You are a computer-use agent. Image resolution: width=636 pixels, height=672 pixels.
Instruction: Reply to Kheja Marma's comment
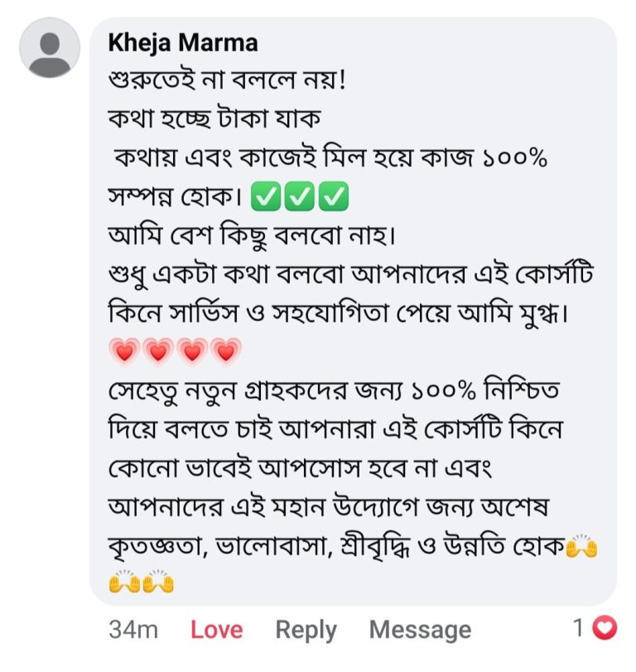coord(306,630)
